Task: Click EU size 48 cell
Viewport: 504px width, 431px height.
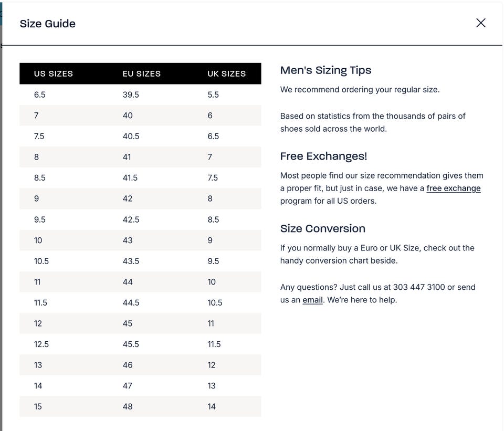Action: pyautogui.click(x=128, y=406)
